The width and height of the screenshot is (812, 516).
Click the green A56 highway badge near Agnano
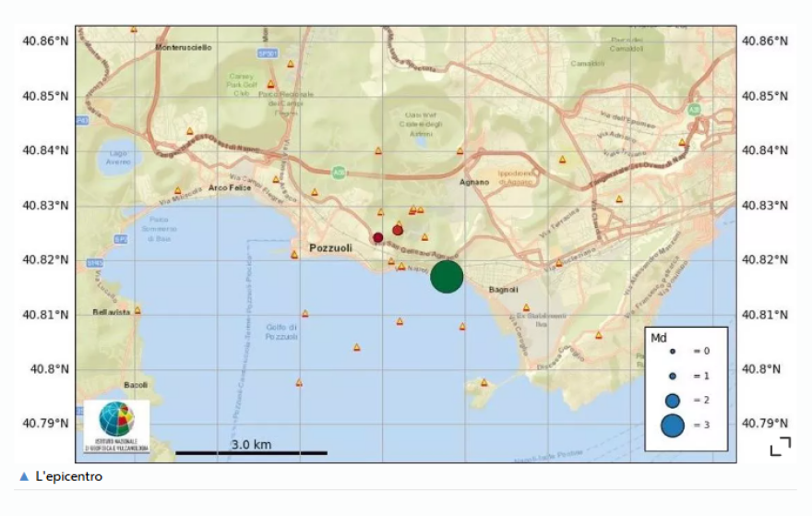pos(339,172)
